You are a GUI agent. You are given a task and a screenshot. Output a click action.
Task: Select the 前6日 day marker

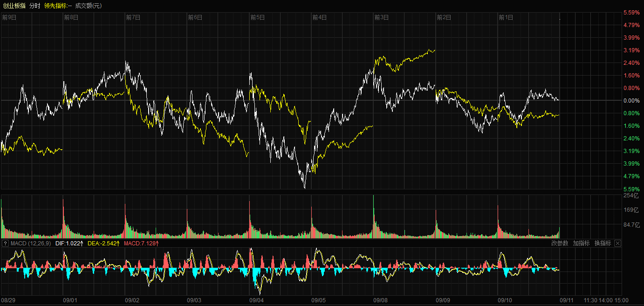coord(195,17)
